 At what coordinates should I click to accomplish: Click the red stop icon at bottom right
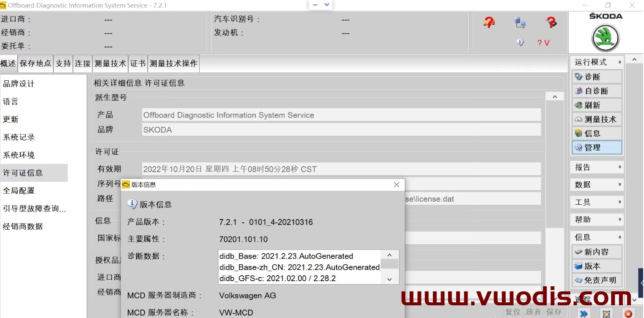[628, 313]
